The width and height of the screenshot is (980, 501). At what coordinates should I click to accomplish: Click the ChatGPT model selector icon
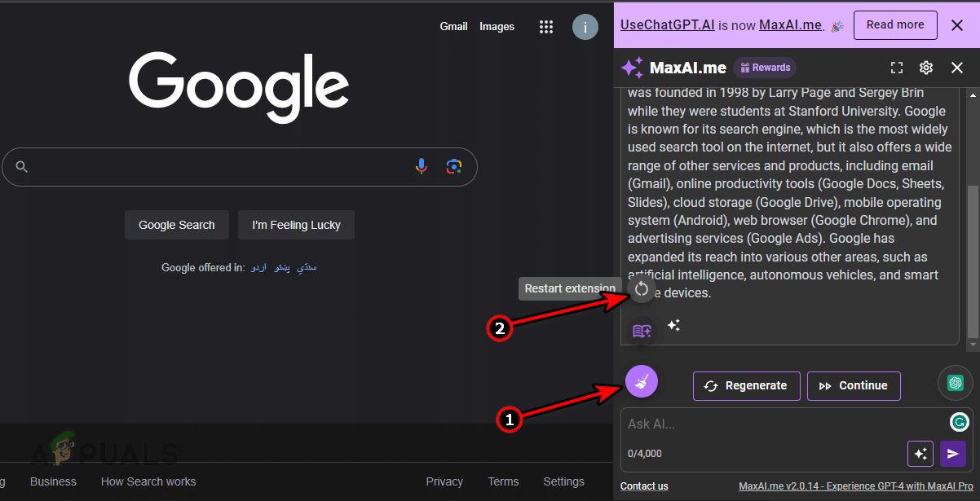(956, 383)
